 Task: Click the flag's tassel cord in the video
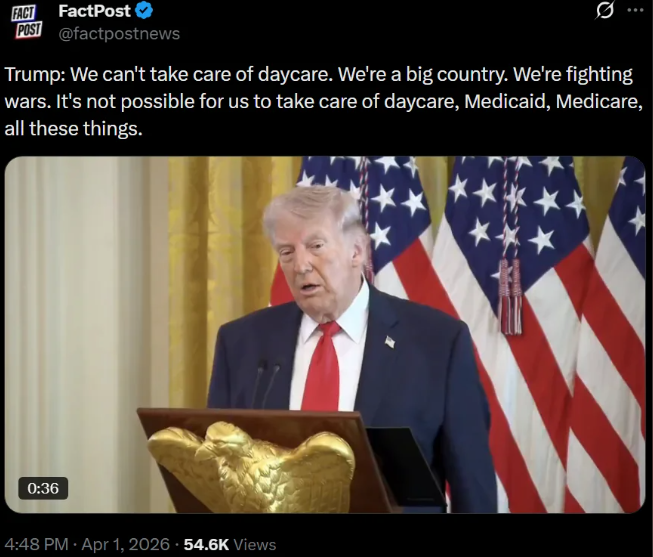[511, 250]
